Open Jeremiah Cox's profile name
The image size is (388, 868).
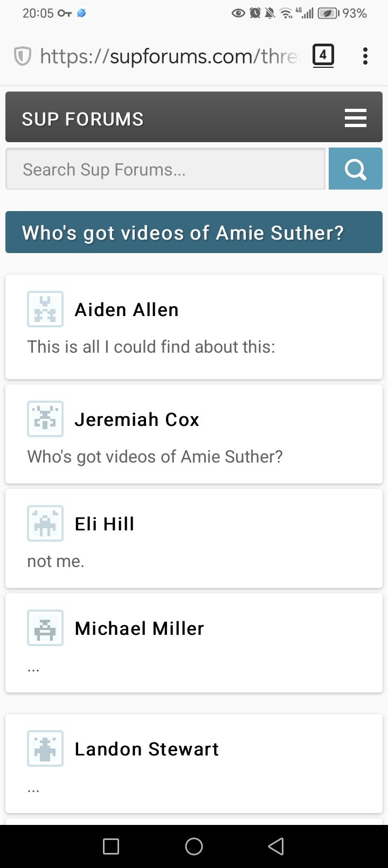pos(137,419)
